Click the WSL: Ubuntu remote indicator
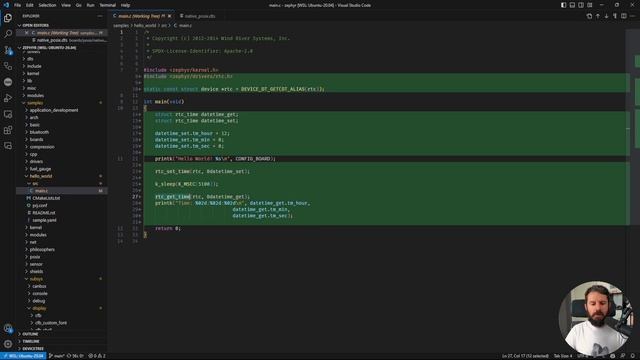 [23, 356]
